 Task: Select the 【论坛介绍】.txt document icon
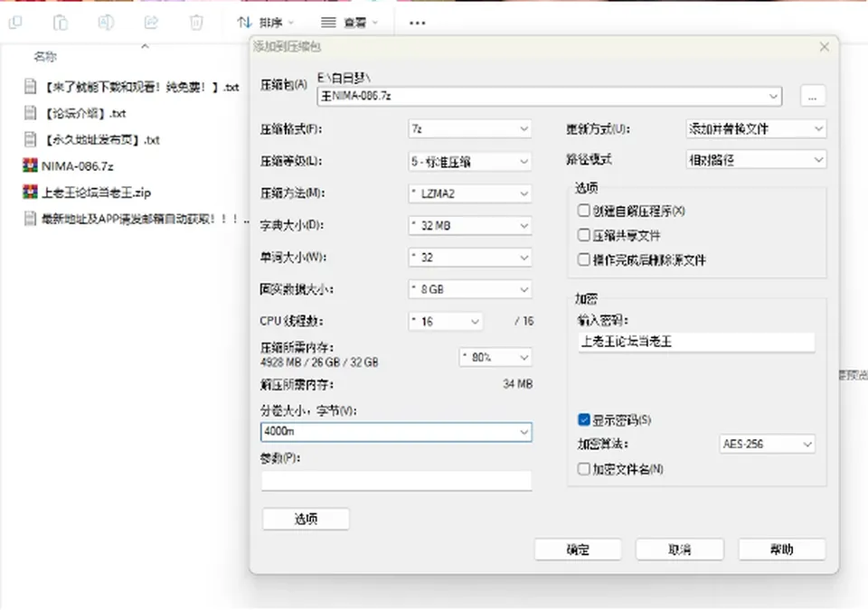[x=30, y=113]
